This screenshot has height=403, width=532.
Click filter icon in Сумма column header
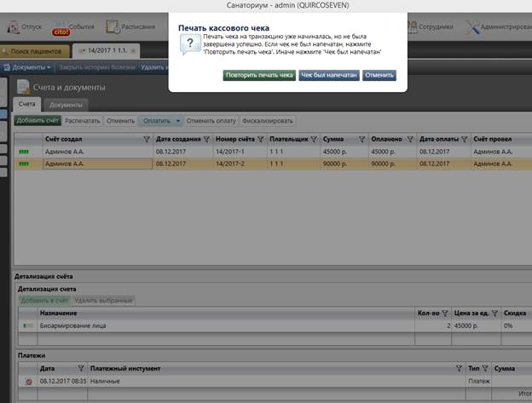(361, 139)
